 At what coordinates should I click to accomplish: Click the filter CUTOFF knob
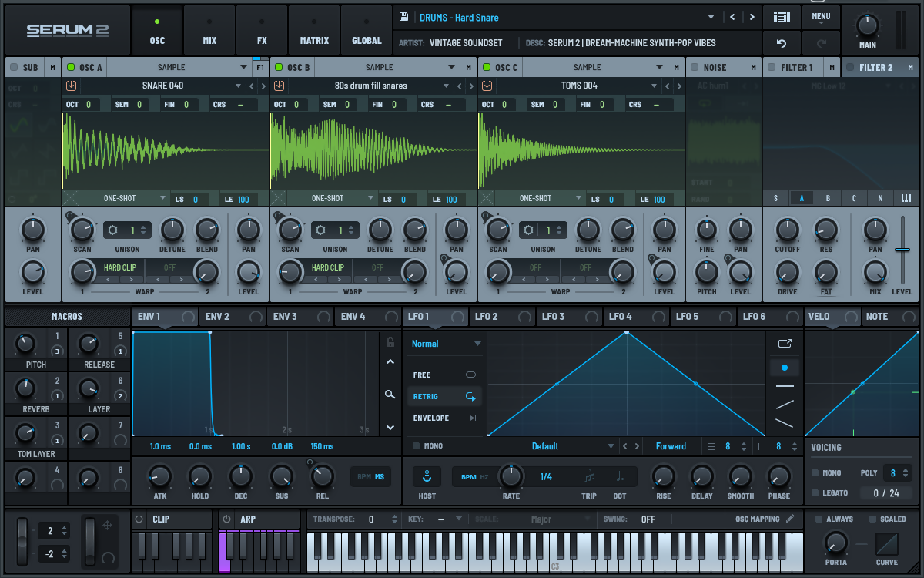[x=787, y=230]
